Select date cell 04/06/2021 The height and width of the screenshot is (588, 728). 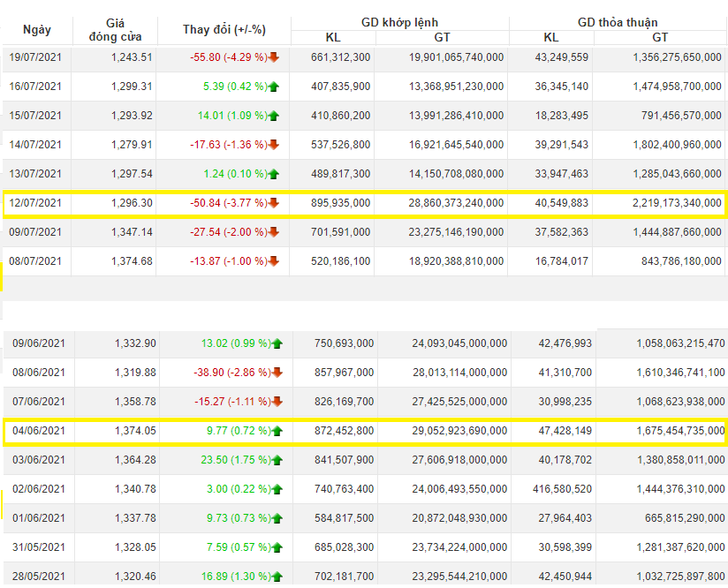point(39,431)
